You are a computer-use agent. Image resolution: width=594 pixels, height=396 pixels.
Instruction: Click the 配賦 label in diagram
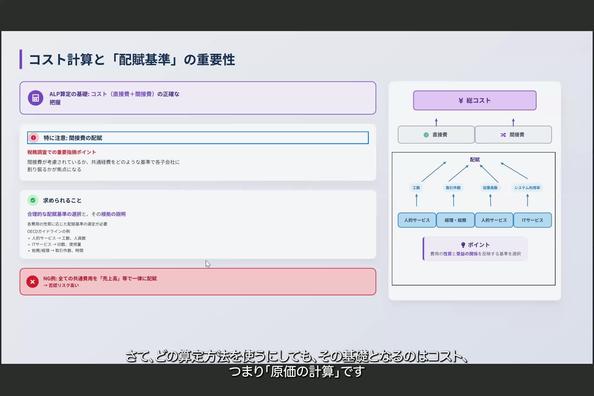pos(475,160)
